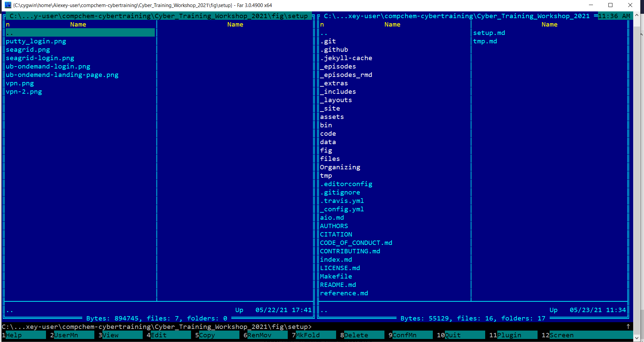The image size is (644, 342).
Task: Click the left panel's sort mode letter n
Action: point(8,25)
